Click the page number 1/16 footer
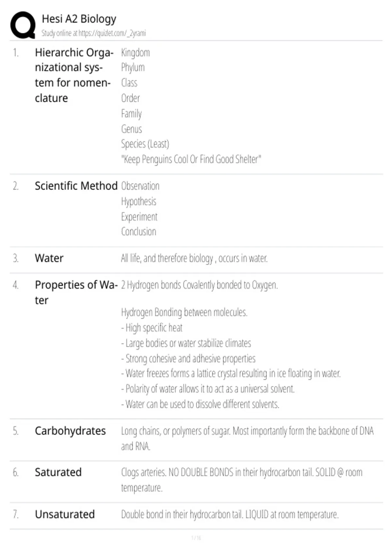 (x=196, y=538)
